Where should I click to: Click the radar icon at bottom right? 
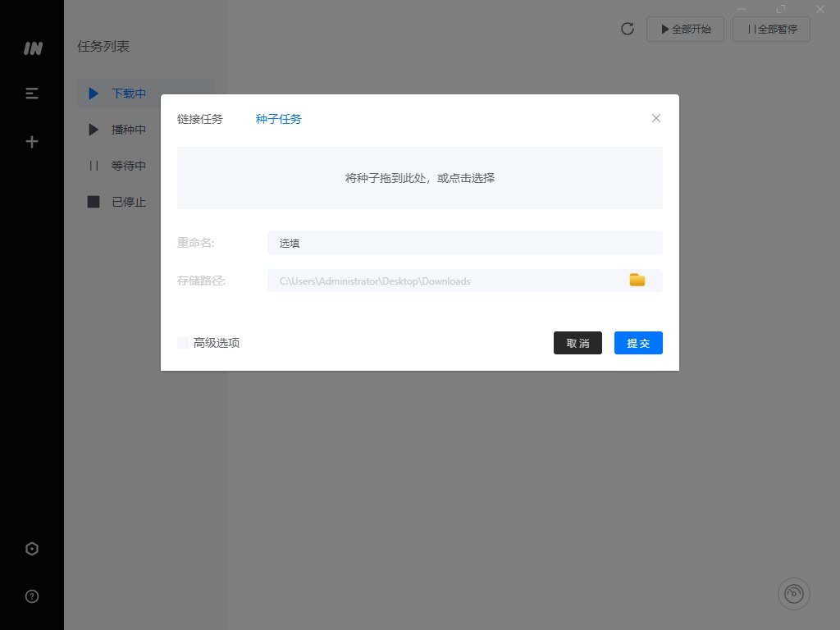793,593
